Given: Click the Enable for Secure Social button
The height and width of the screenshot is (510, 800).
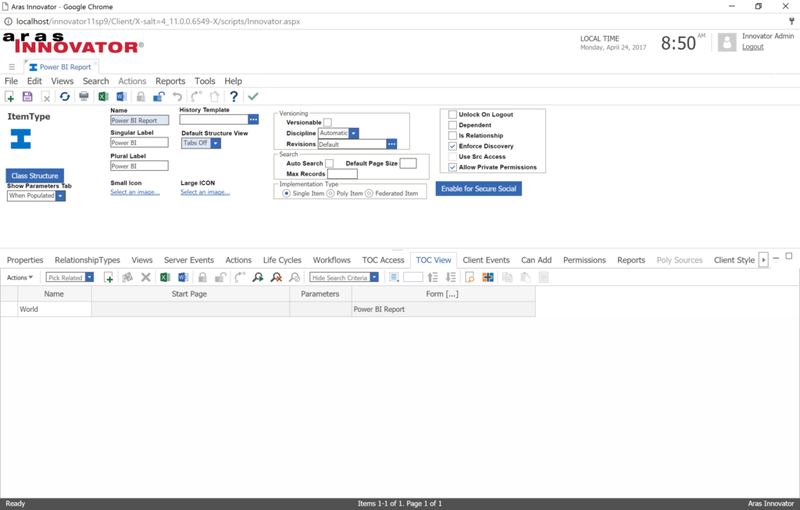Looking at the screenshot, I should pyautogui.click(x=478, y=188).
